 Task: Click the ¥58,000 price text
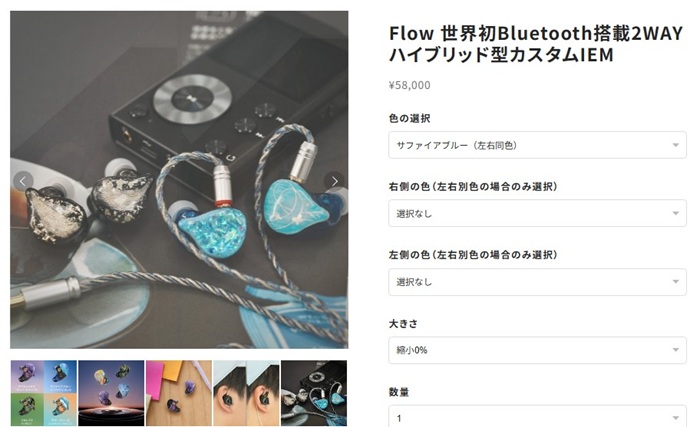point(409,85)
